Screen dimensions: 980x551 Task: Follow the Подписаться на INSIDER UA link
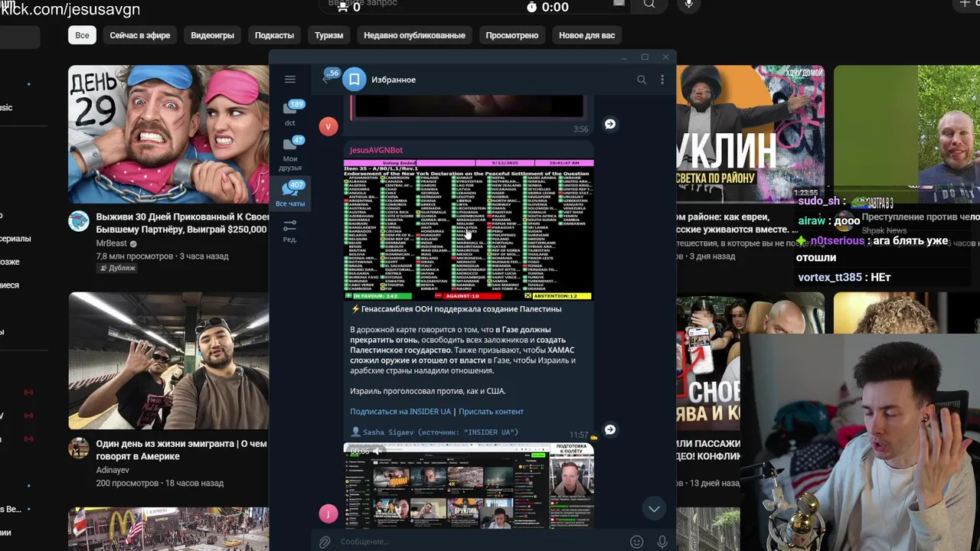point(400,412)
